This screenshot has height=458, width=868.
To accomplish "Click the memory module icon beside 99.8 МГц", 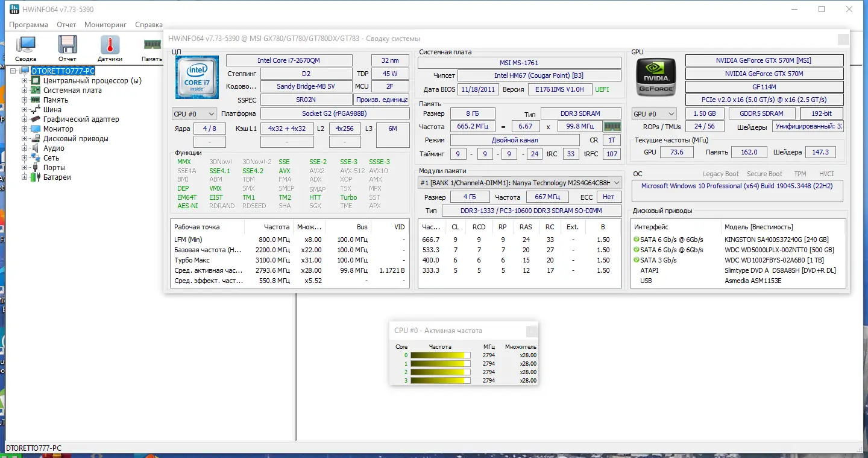I will pos(613,126).
